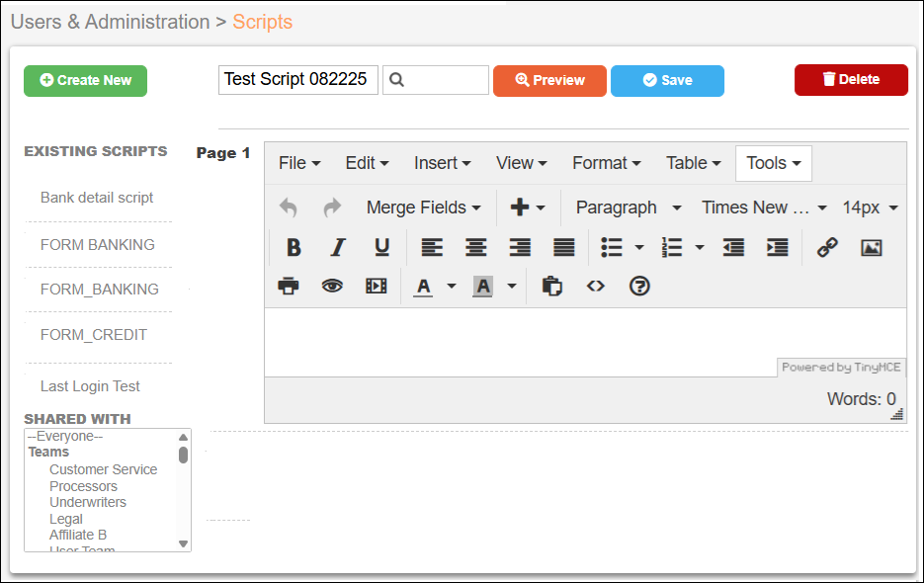The height and width of the screenshot is (583, 924).
Task: Open the Insert menu
Action: pos(442,163)
